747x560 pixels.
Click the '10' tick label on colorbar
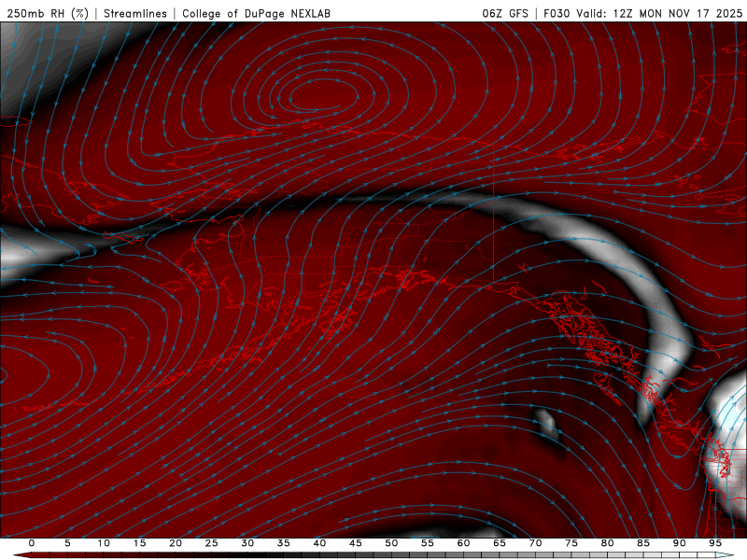[104, 543]
